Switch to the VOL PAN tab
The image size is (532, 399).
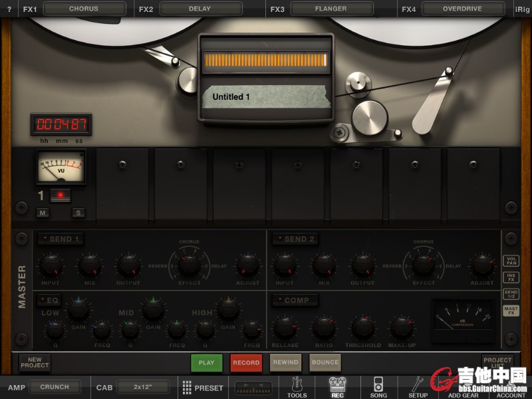point(511,261)
